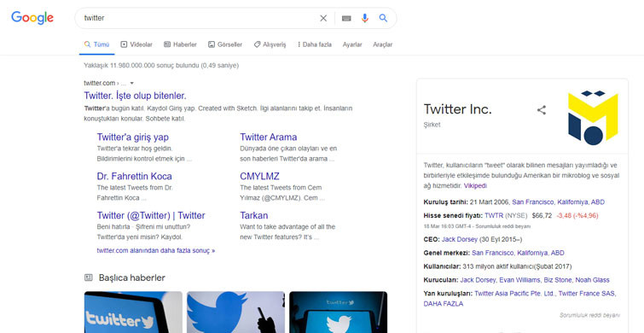
Task: Switch to the Videolar tab
Action: point(136,44)
